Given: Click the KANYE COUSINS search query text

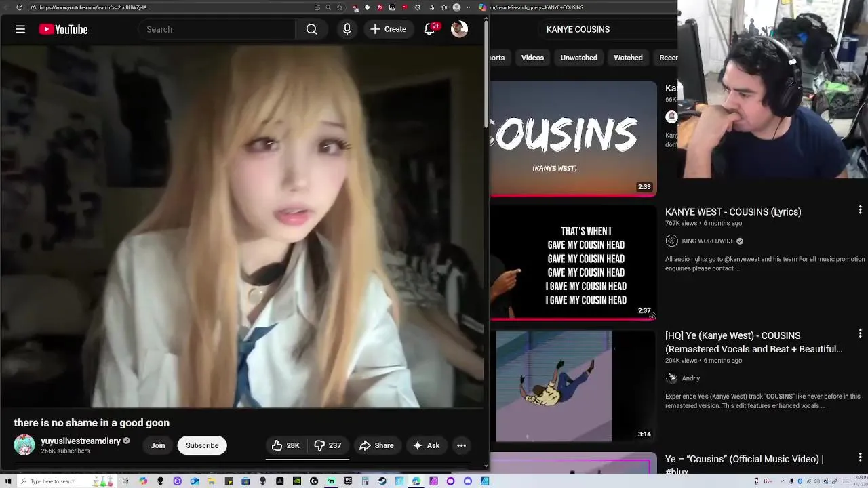Looking at the screenshot, I should [x=578, y=29].
